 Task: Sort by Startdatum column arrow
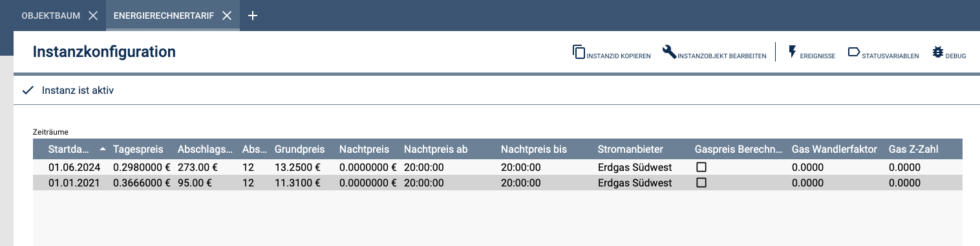coord(103,149)
